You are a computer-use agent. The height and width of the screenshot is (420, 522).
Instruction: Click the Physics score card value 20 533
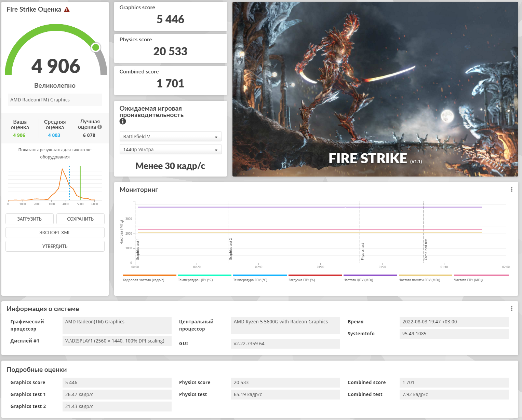click(171, 51)
